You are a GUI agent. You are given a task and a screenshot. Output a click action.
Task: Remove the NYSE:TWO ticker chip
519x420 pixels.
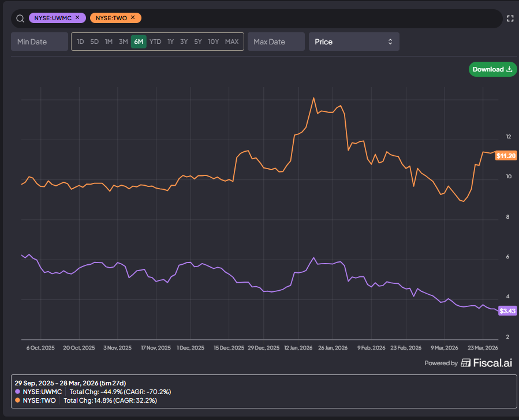(x=133, y=17)
